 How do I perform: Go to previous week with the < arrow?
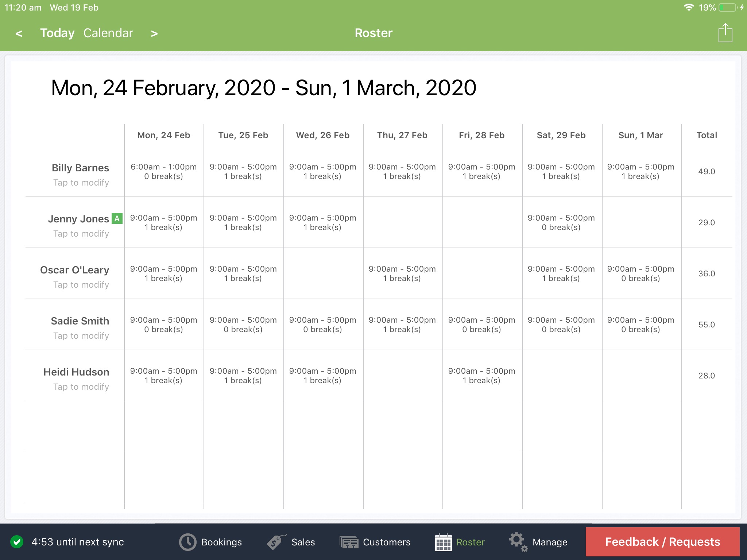19,33
